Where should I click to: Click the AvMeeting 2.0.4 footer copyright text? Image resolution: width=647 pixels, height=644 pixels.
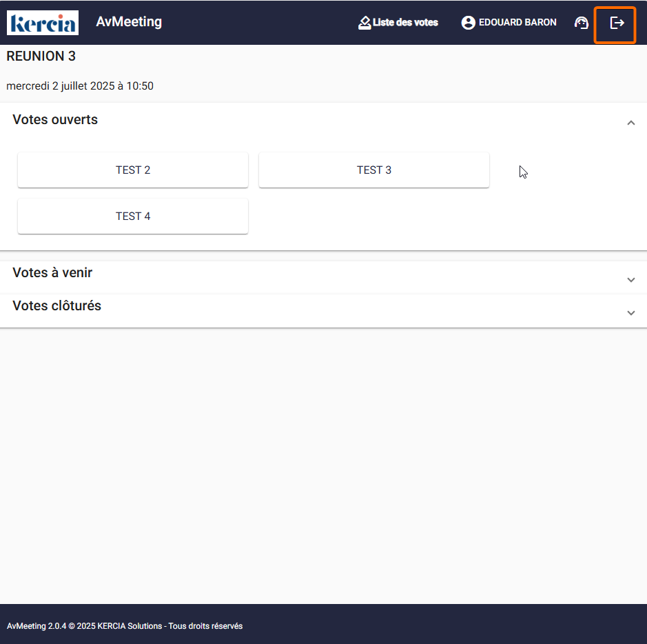point(125,626)
